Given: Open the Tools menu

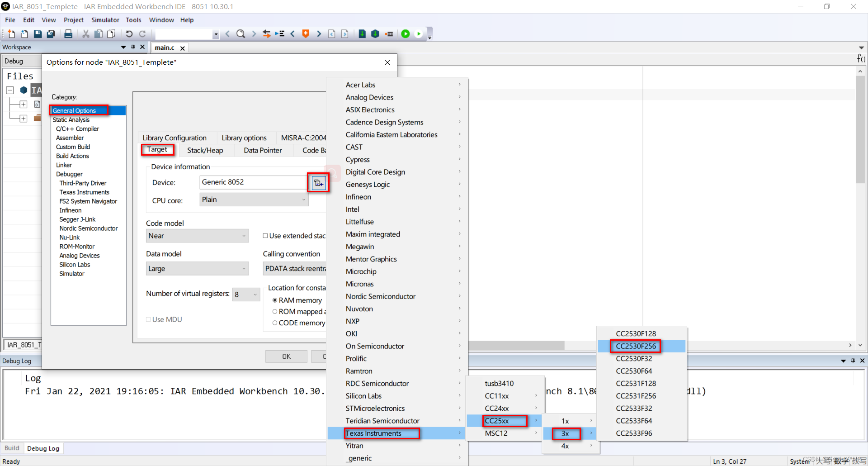Looking at the screenshot, I should coord(133,20).
